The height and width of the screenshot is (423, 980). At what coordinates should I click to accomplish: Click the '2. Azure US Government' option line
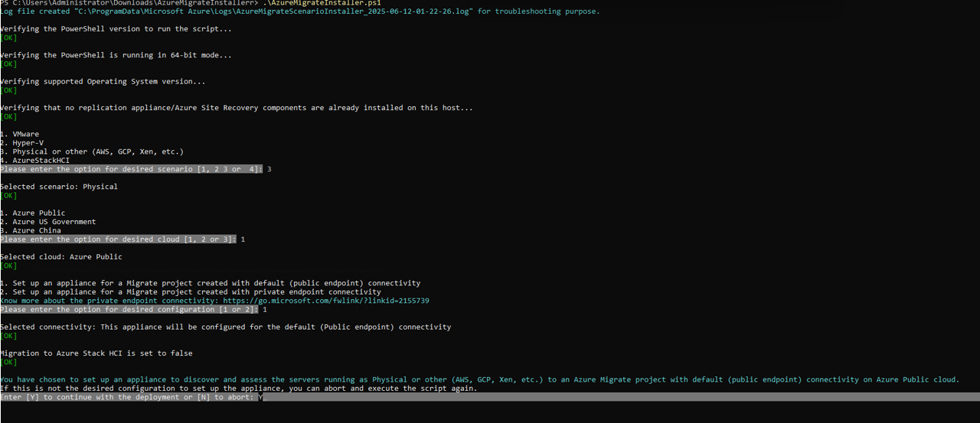pos(48,222)
